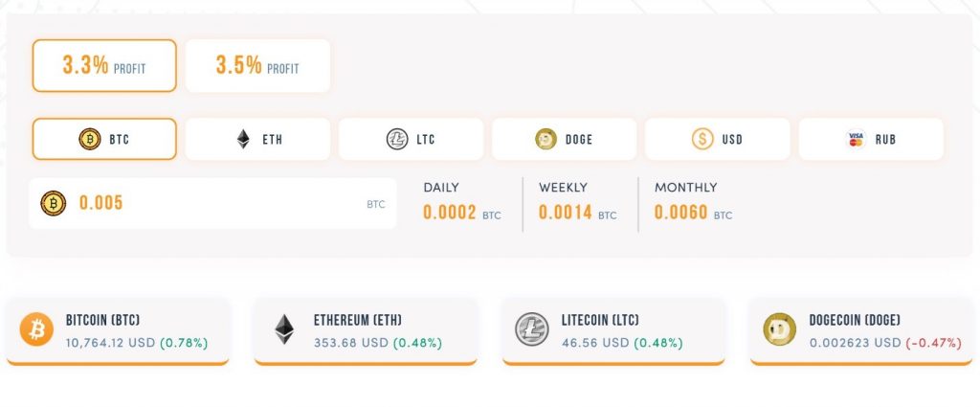
Task: Click the Dogecoin icon in the DOGE selector
Action: click(x=546, y=139)
